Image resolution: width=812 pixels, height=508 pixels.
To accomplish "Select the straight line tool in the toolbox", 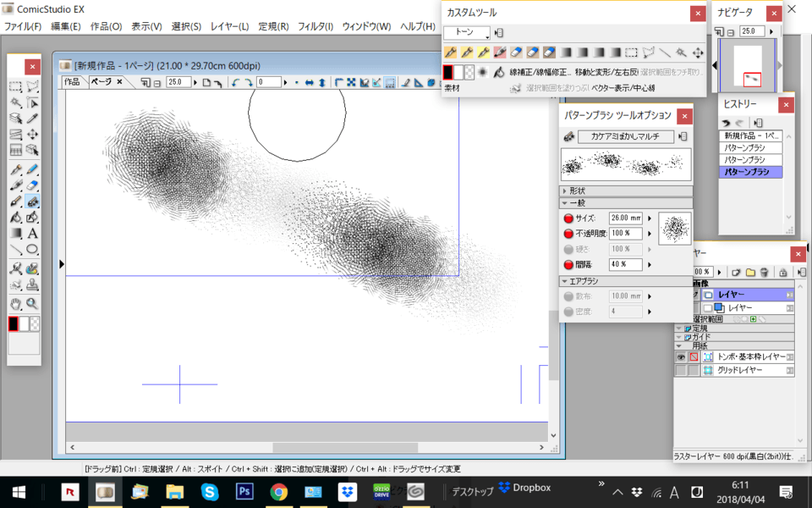I will coord(15,249).
